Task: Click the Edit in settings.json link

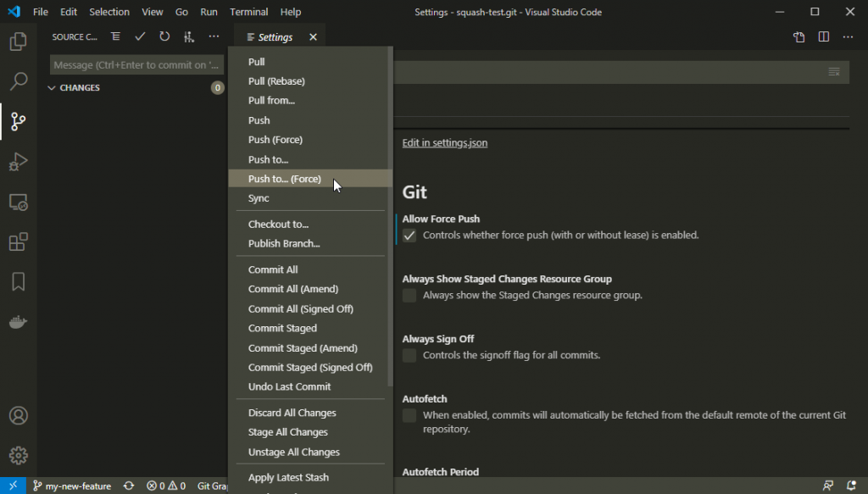Action: pos(444,142)
